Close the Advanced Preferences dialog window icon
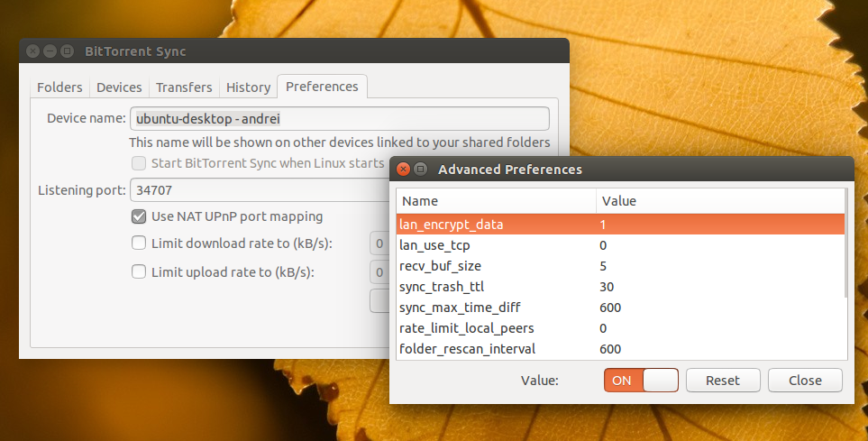The height and width of the screenshot is (441, 868). coord(404,170)
